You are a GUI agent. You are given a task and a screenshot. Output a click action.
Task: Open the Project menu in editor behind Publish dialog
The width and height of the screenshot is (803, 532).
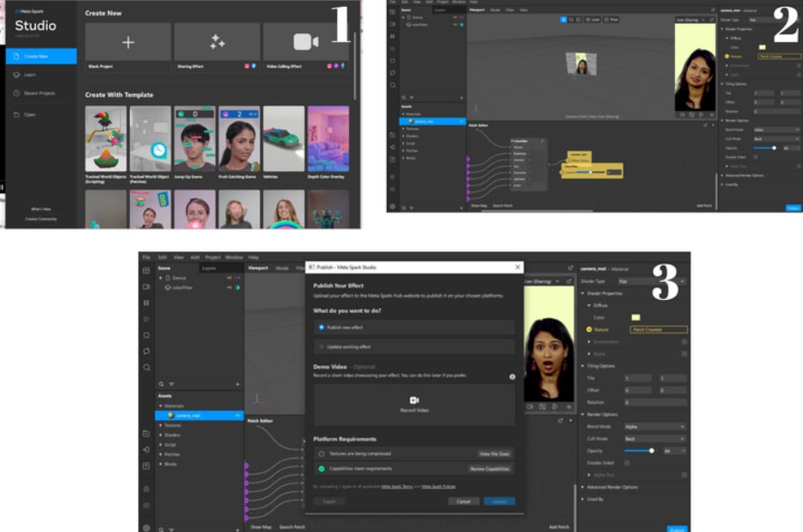click(212, 257)
